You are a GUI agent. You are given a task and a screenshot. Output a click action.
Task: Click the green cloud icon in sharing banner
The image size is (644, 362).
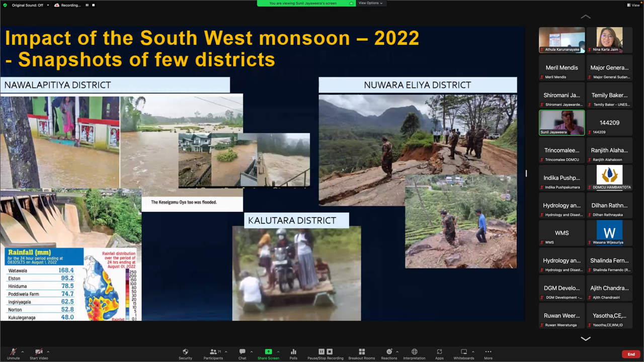351,3
